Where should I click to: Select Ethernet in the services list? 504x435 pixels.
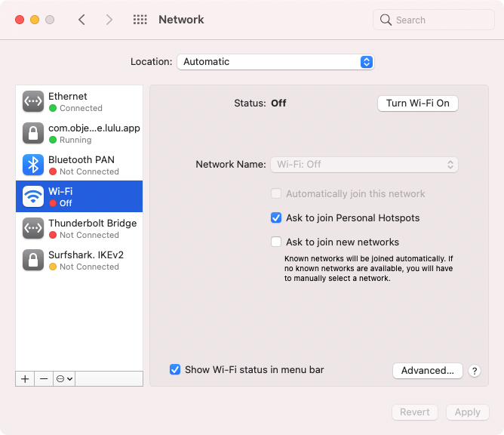[79, 101]
